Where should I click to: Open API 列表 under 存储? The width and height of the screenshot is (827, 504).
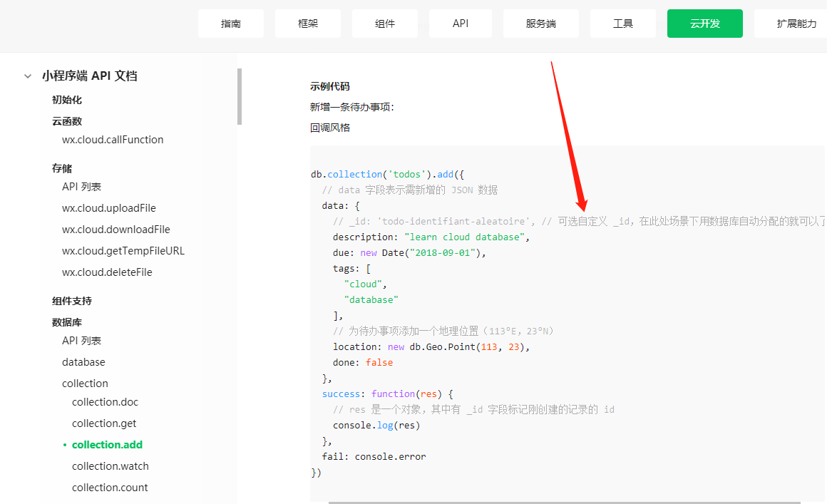tap(82, 187)
